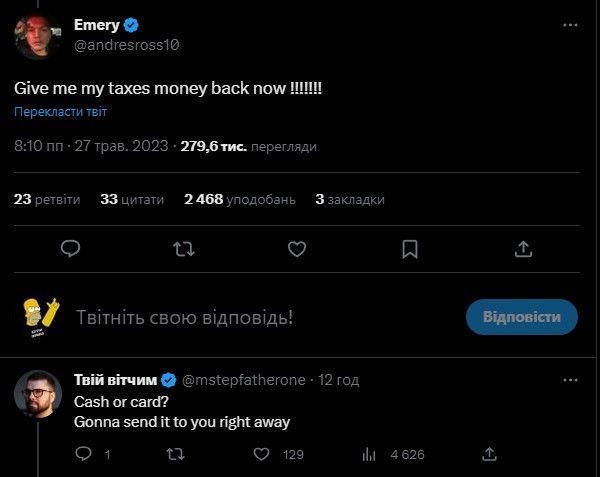View analytics of the reply with 4 626 views

(369, 454)
